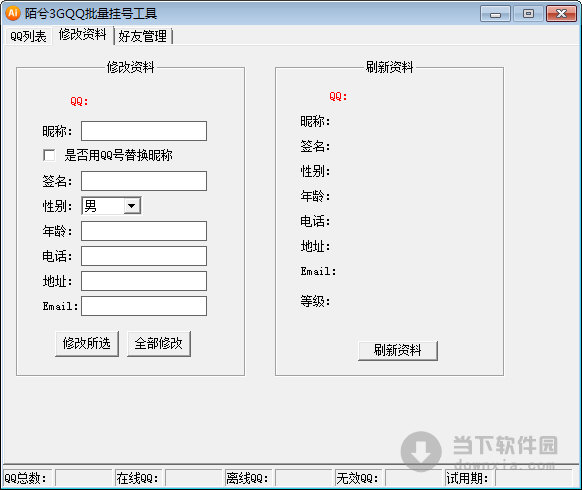Click the 地址 input field
This screenshot has height=490, width=582.
pyautogui.click(x=144, y=281)
